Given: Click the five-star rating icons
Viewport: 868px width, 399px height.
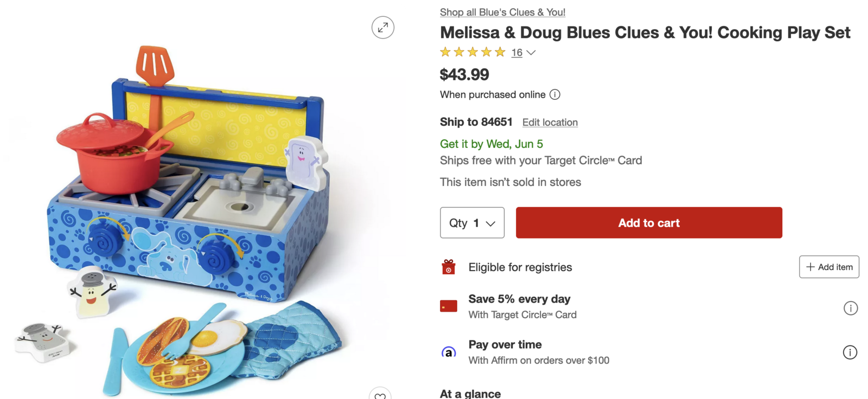Looking at the screenshot, I should point(473,53).
